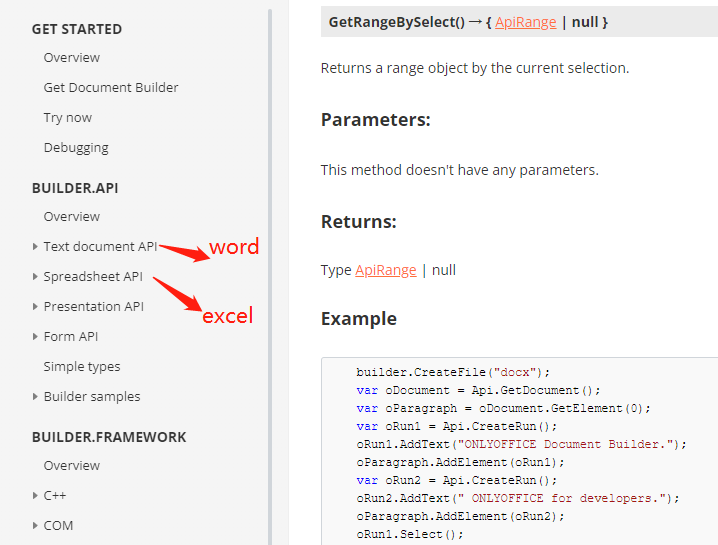Go to the Try now page
This screenshot has width=718, height=545.
pos(68,118)
